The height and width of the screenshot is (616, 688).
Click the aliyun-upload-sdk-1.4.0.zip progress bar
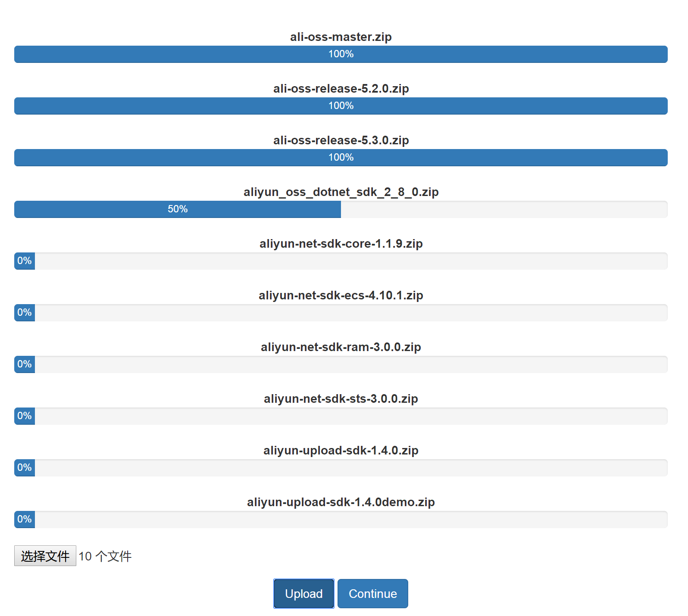[x=341, y=468]
